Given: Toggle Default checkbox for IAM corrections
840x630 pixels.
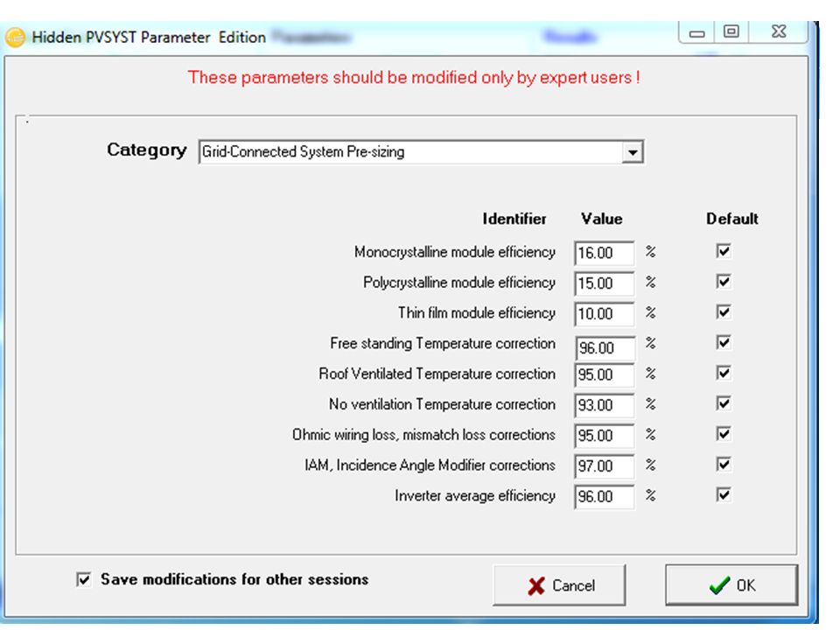Looking at the screenshot, I should [724, 465].
